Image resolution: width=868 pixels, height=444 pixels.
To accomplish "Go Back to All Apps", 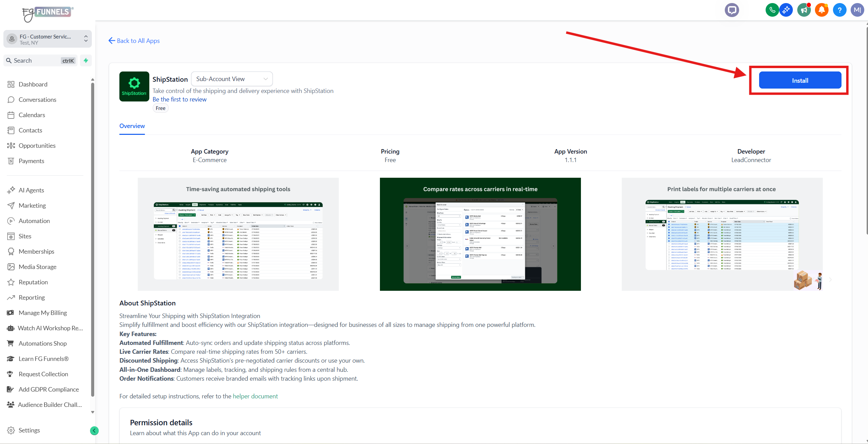I will point(134,41).
